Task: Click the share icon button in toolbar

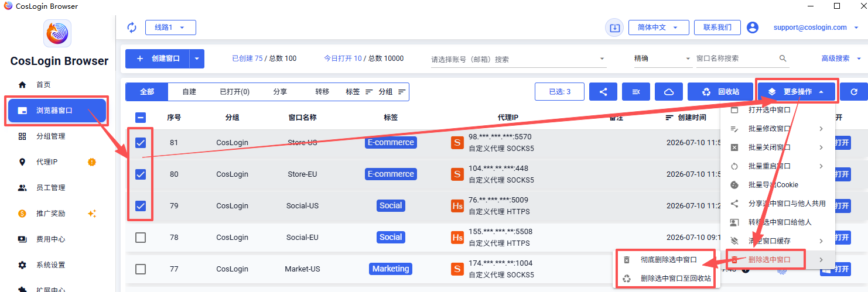Action: pos(603,92)
